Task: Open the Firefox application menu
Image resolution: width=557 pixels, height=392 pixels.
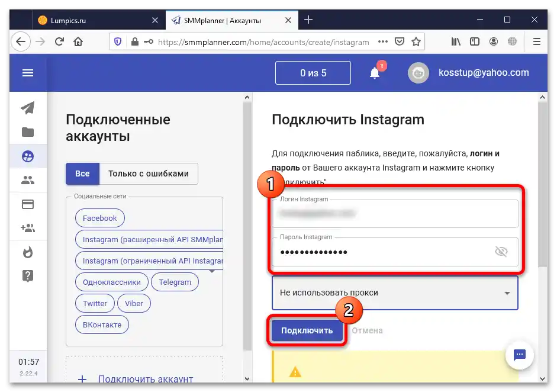Action: (x=536, y=41)
